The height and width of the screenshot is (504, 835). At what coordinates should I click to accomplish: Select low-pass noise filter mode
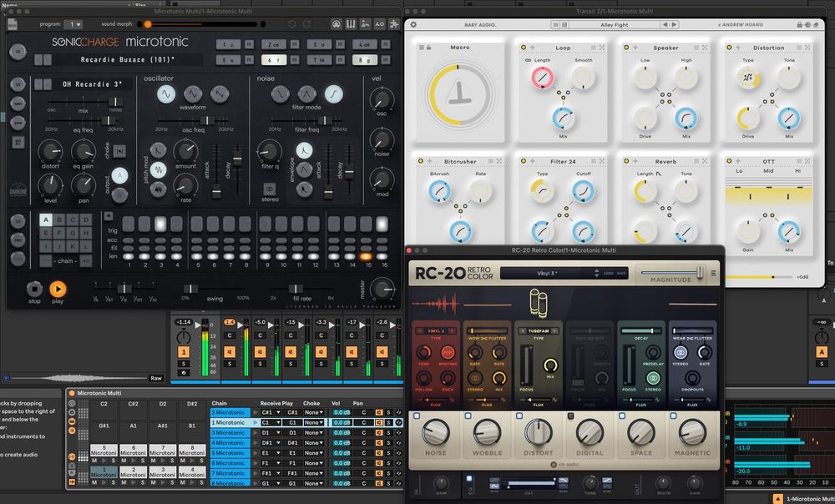(280, 94)
